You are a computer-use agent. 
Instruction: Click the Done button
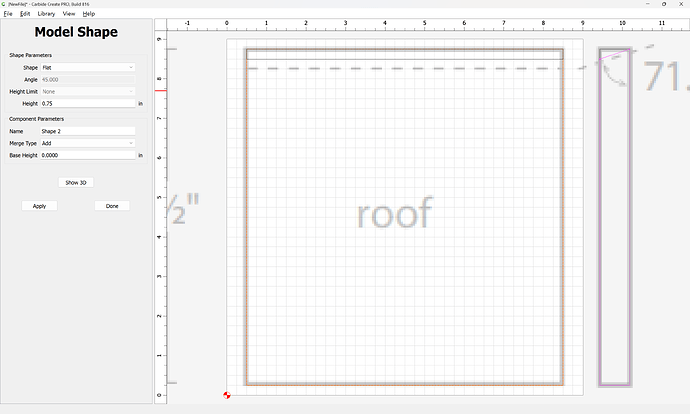point(112,206)
